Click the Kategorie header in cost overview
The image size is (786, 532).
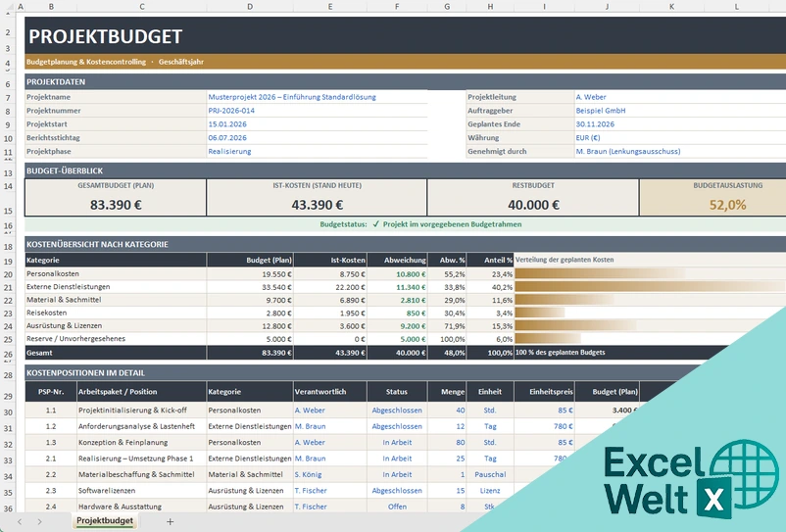click(116, 260)
